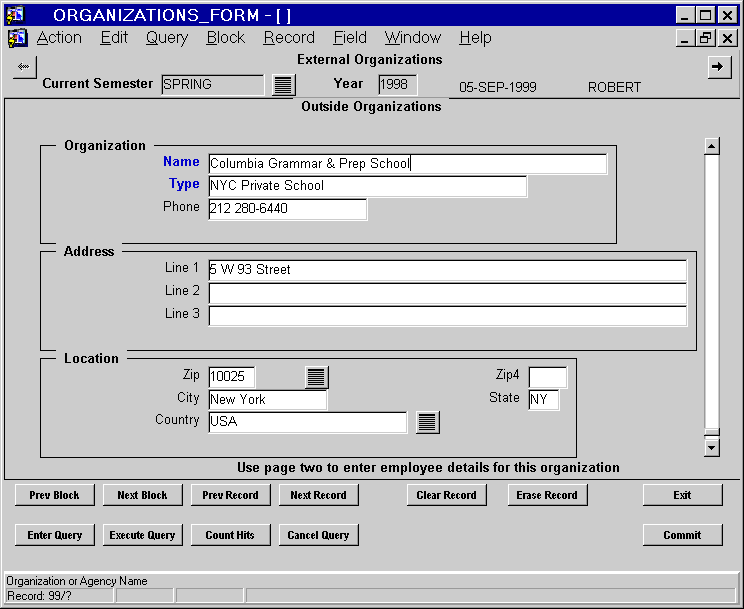Click the Count Hits button
The image size is (744, 609).
231,535
